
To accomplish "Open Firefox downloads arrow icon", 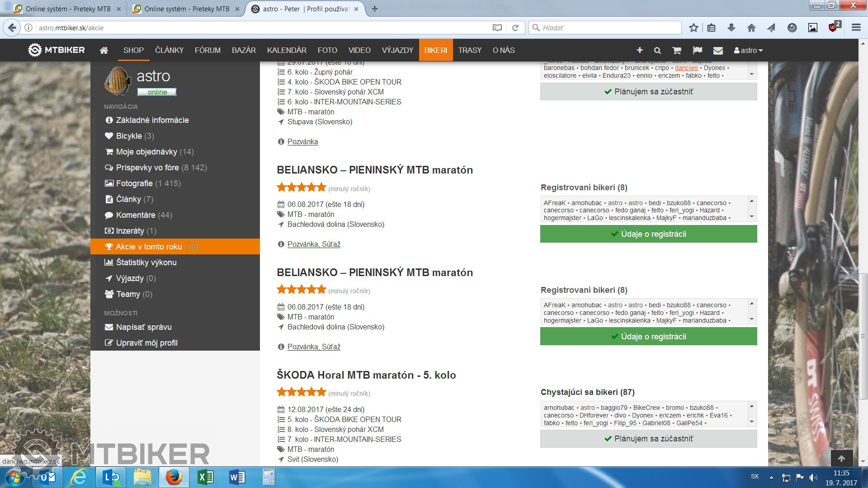I will pyautogui.click(x=731, y=28).
